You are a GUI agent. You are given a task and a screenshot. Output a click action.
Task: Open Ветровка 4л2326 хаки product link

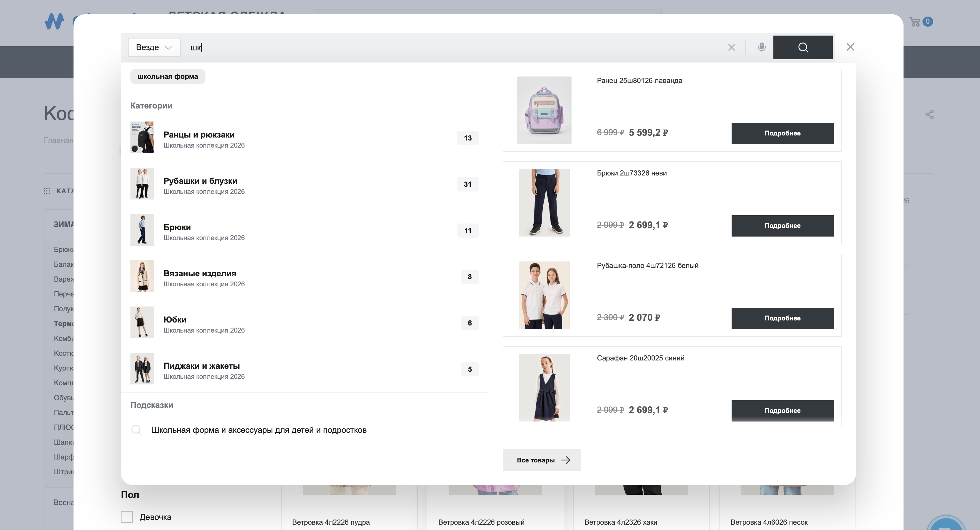[x=620, y=522]
